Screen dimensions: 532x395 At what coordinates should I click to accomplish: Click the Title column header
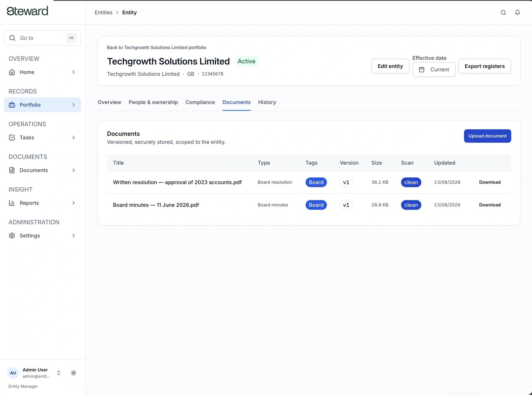pyautogui.click(x=118, y=163)
